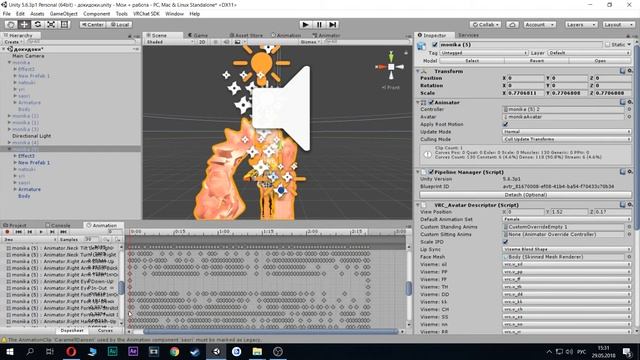Click the model Select button
The image size is (640, 360).
coord(472,61)
